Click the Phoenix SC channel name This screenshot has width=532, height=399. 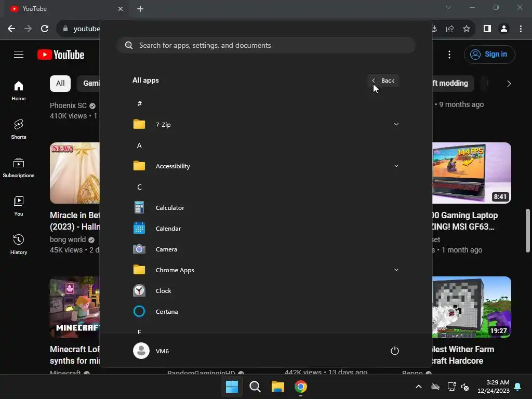pos(68,105)
